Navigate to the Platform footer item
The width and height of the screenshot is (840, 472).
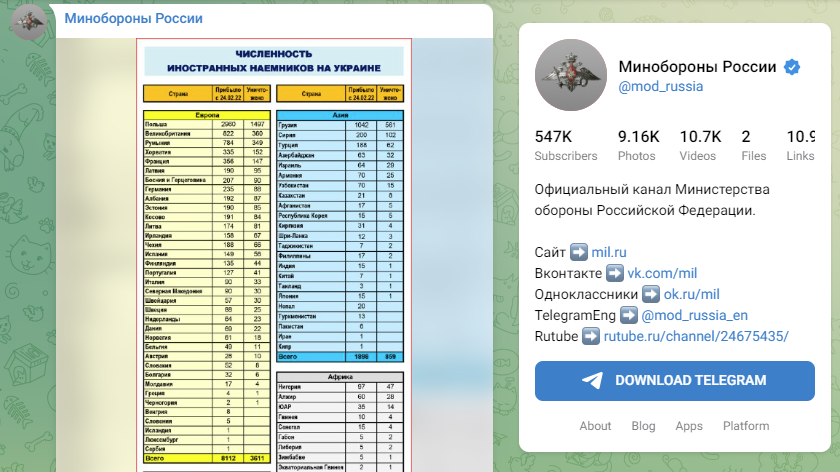tap(746, 426)
